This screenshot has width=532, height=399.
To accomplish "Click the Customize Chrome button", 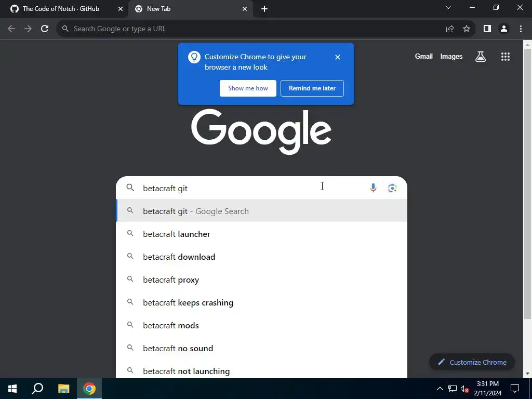I will tap(472, 362).
